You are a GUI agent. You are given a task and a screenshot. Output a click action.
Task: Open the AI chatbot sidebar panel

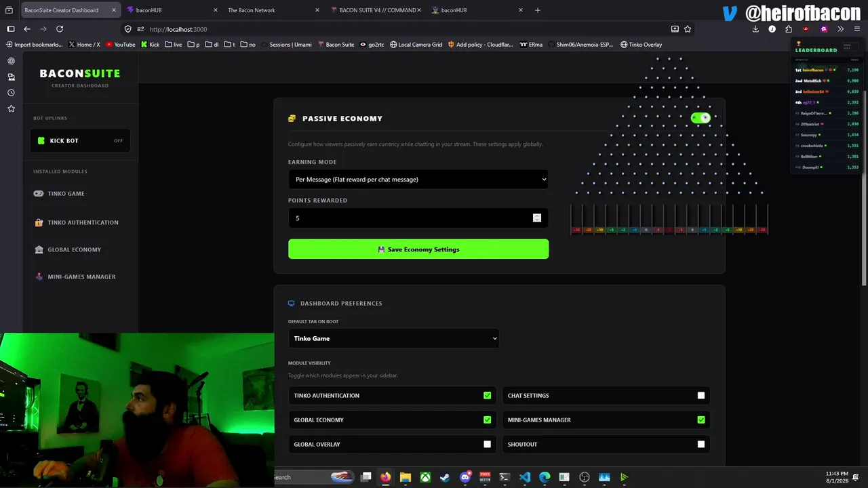coord(11,61)
